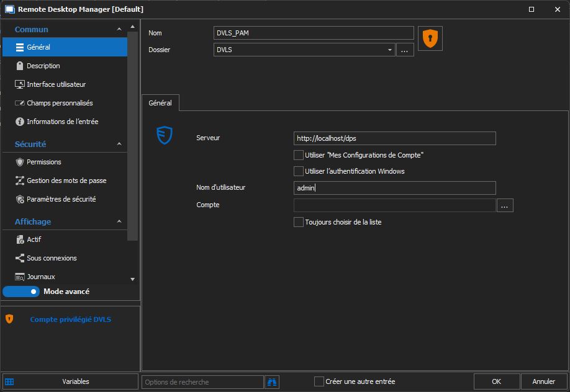Toggle Mode avancé switch off
Screen dimensions: 570x392
pyautogui.click(x=21, y=292)
